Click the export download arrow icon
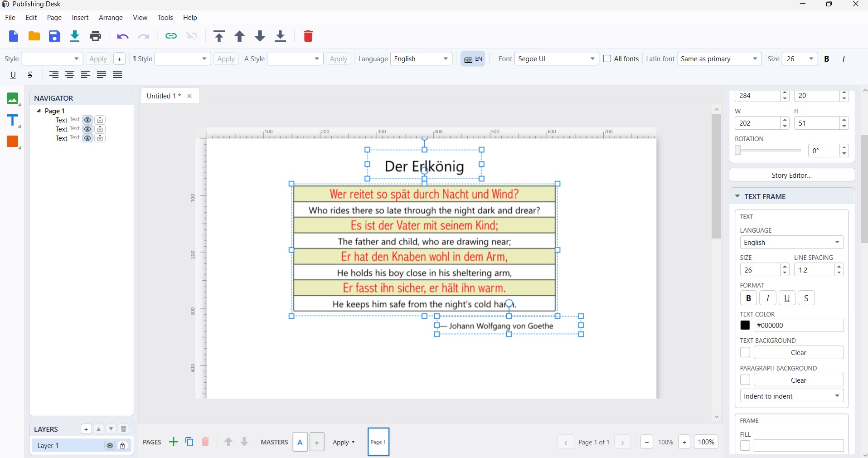868x458 pixels. point(75,36)
